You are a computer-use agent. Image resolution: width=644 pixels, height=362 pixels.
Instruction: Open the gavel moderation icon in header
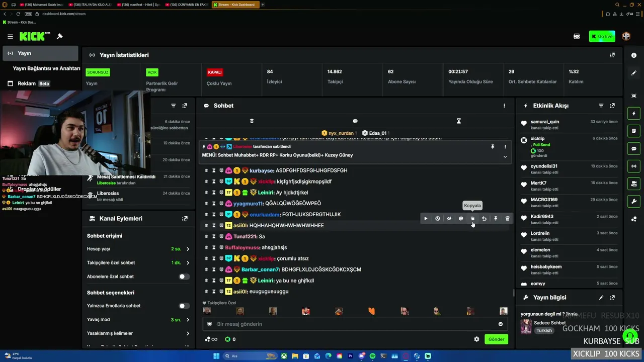pos(60,36)
